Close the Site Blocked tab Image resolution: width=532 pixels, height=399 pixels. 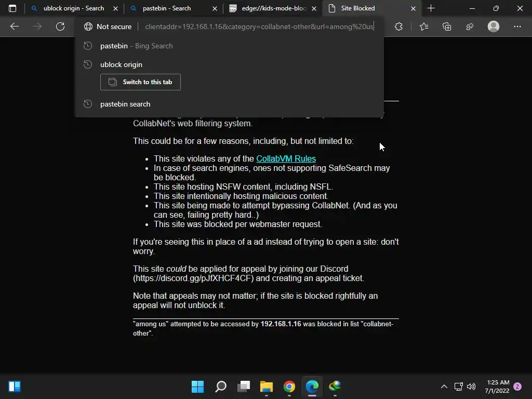413,8
